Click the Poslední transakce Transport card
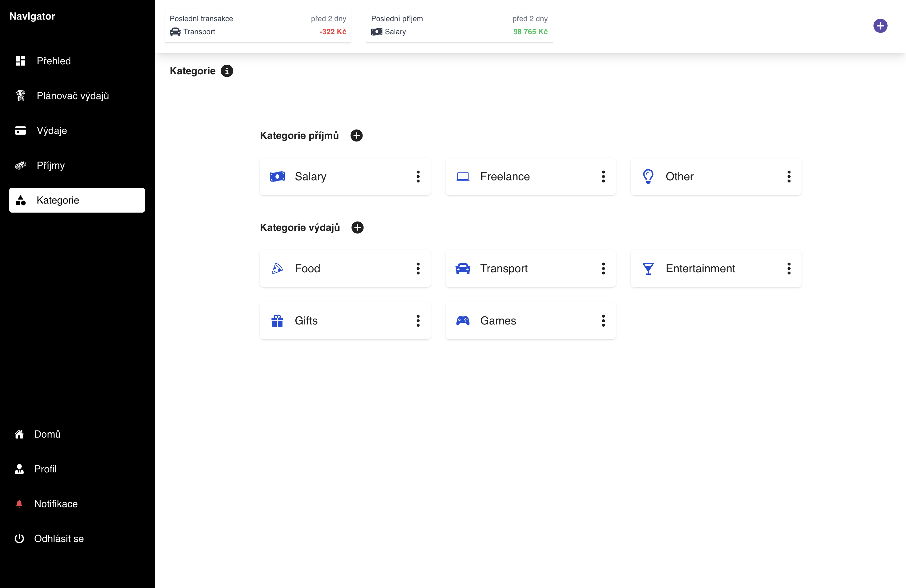The image size is (906, 588). 258,25
